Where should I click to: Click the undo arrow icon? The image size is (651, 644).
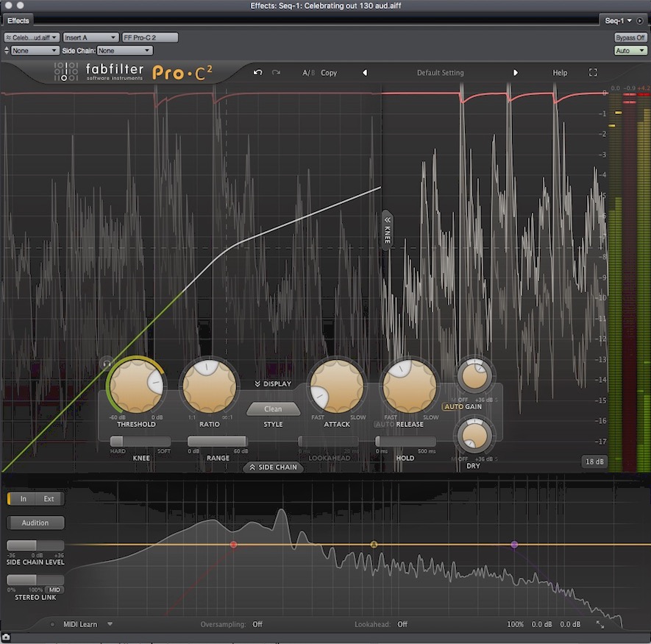[x=257, y=73]
